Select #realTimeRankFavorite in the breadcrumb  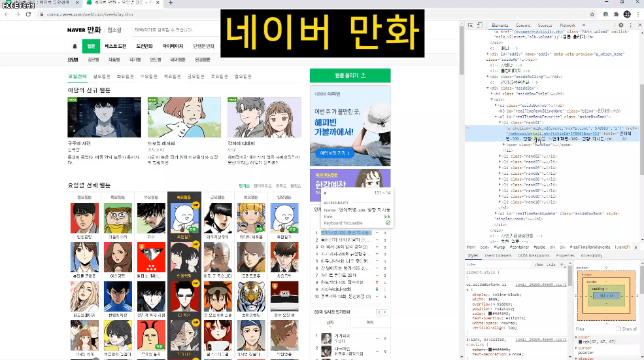590,247
